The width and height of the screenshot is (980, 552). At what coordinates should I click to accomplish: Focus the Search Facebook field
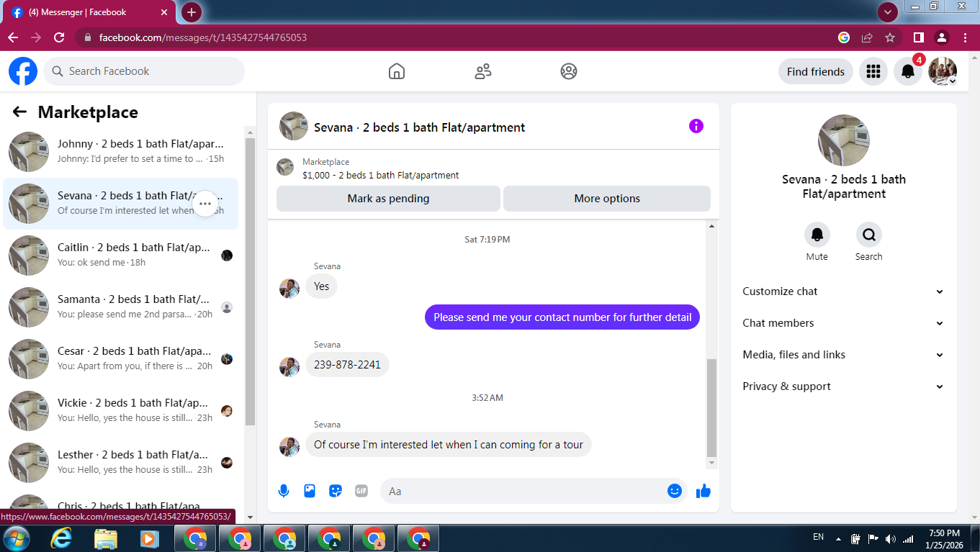[144, 71]
